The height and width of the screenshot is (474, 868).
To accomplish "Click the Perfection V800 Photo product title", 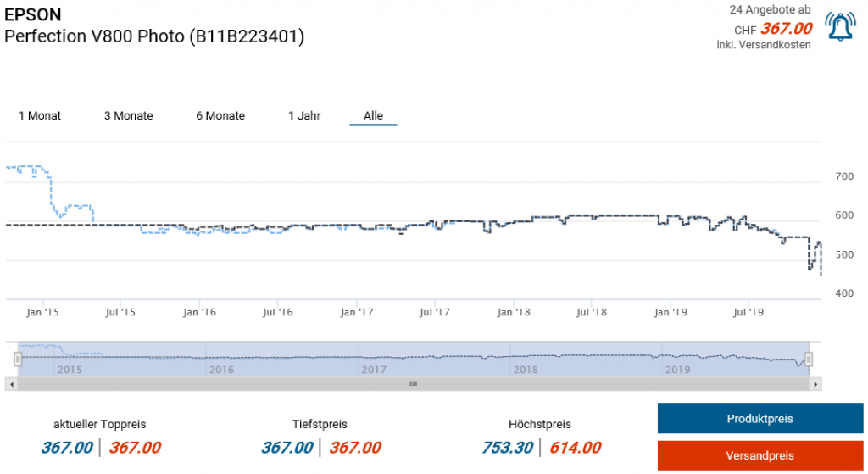I will (154, 36).
